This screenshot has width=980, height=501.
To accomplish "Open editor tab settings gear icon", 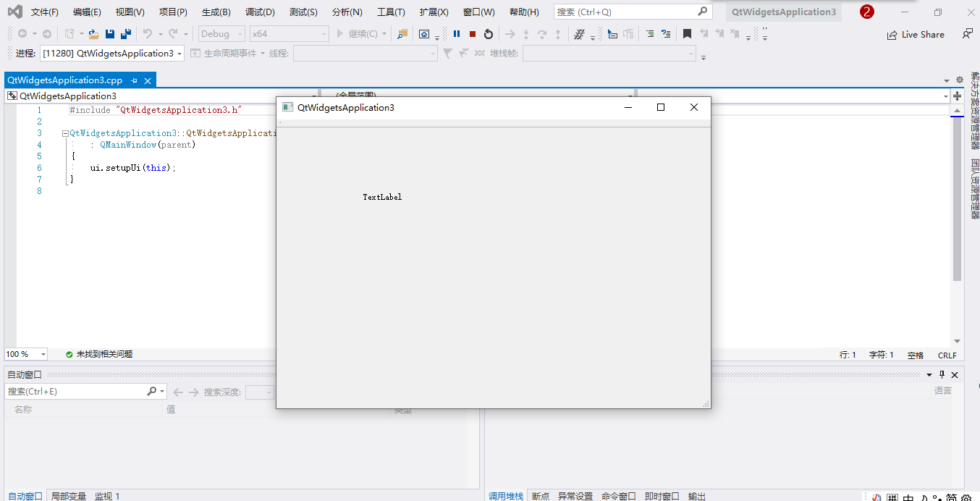I will click(960, 80).
